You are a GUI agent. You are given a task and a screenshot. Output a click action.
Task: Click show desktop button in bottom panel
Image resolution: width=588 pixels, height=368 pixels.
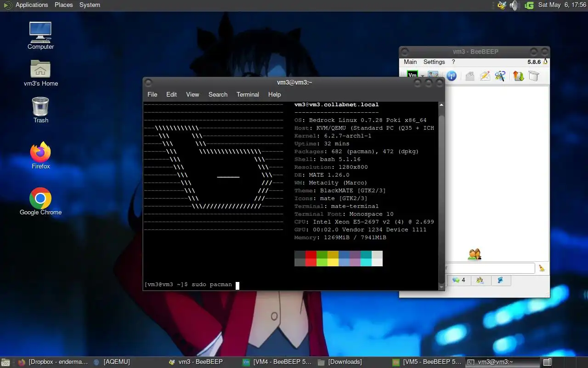click(x=6, y=362)
